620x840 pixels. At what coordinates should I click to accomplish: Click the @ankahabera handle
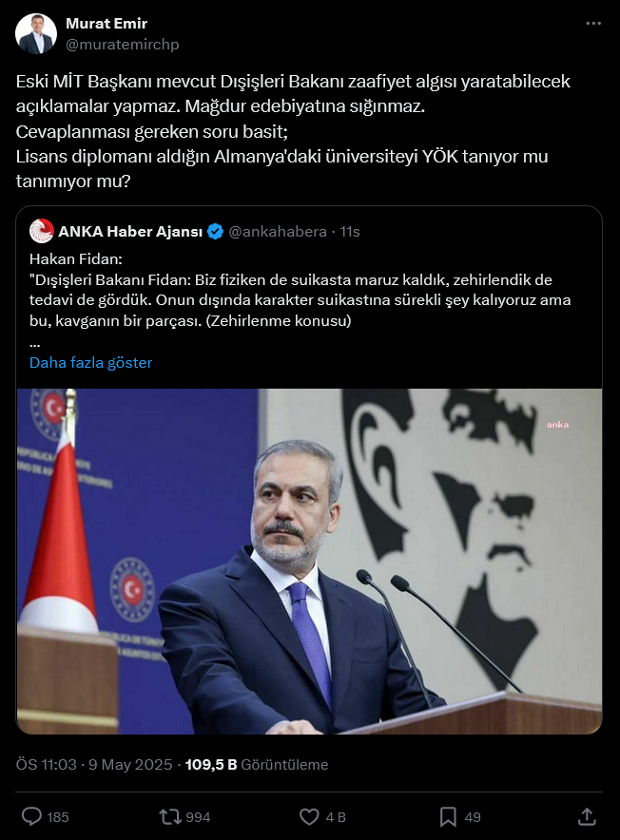coord(278,232)
